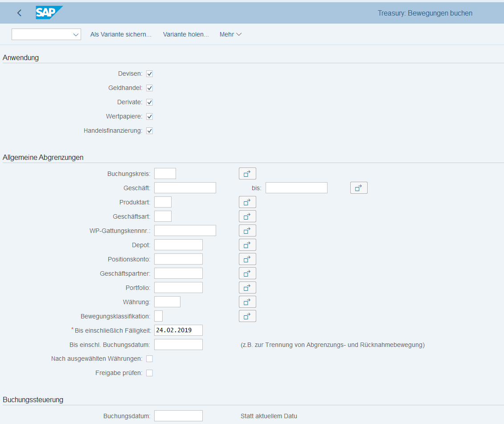Open multiple selection for Bewegungsklassifikation
Image resolution: width=504 pixels, height=424 pixels.
pos(247,316)
